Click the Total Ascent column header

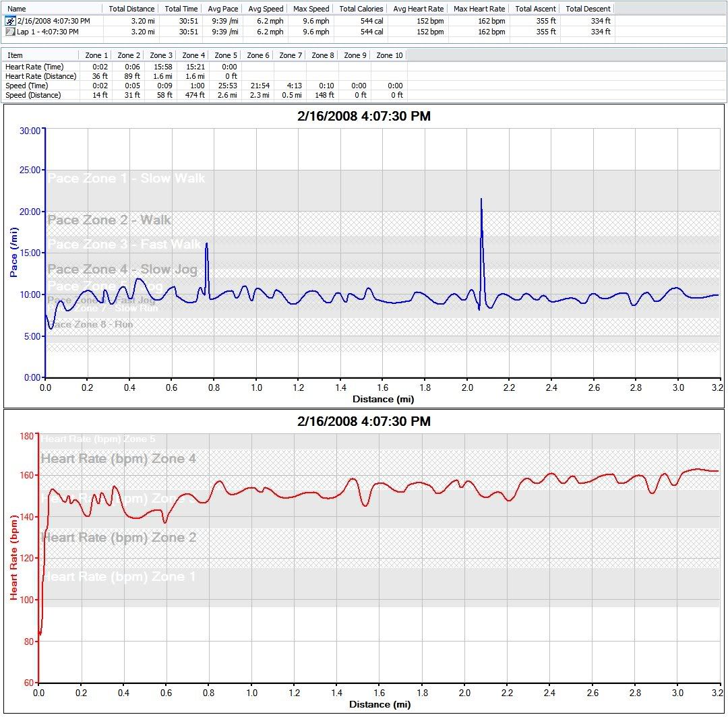535,9
